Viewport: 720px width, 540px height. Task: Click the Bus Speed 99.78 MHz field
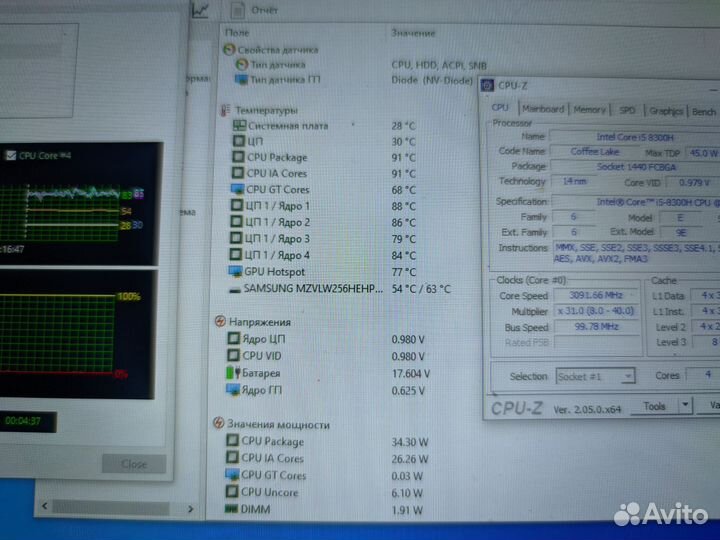[596, 326]
